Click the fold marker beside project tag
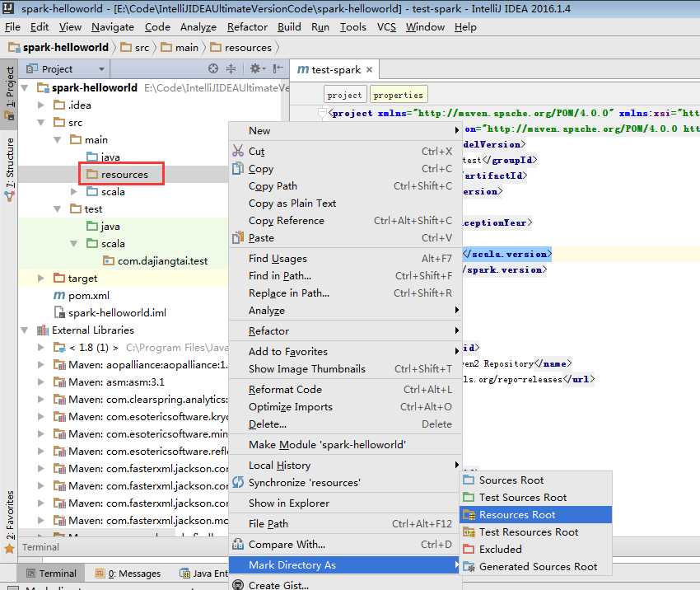Image resolution: width=700 pixels, height=590 pixels. click(322, 113)
